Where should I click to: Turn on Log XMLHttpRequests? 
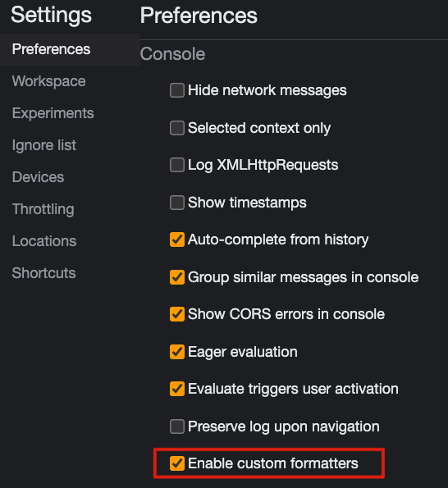click(x=177, y=165)
